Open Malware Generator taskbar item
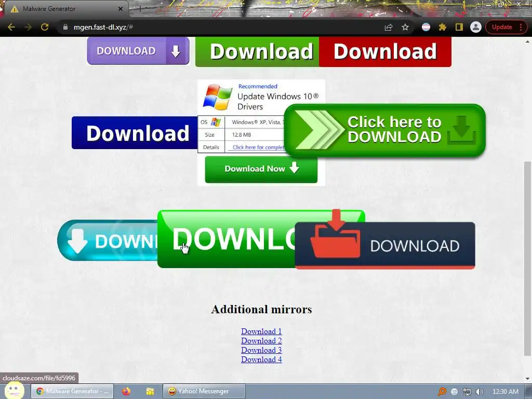Screen dimensions: 532x399 click(72, 391)
